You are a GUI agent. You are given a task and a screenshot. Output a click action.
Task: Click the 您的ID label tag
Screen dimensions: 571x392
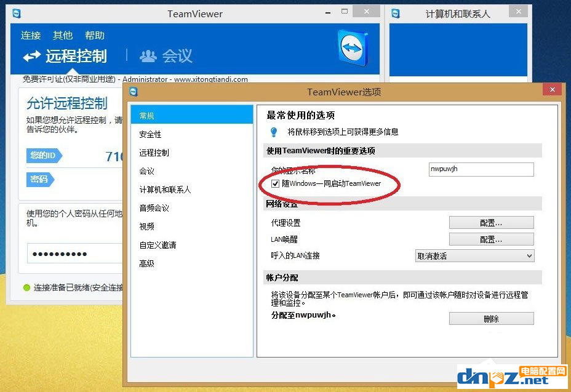point(44,156)
